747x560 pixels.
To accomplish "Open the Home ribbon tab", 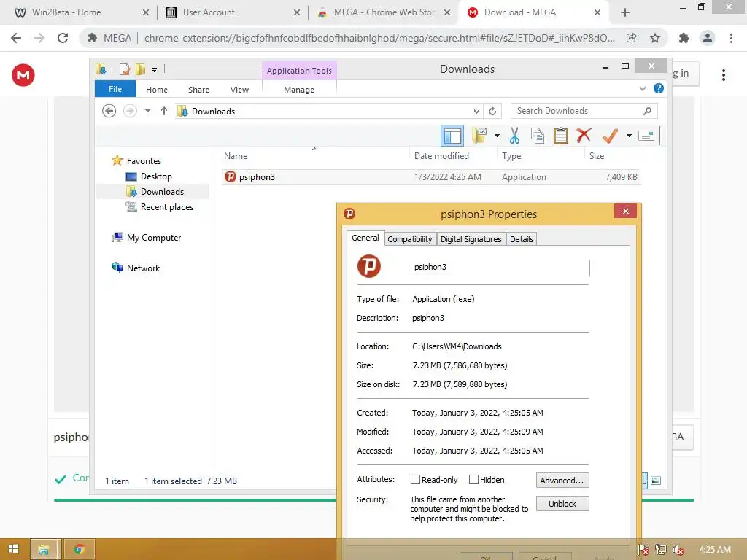I will pyautogui.click(x=157, y=90).
